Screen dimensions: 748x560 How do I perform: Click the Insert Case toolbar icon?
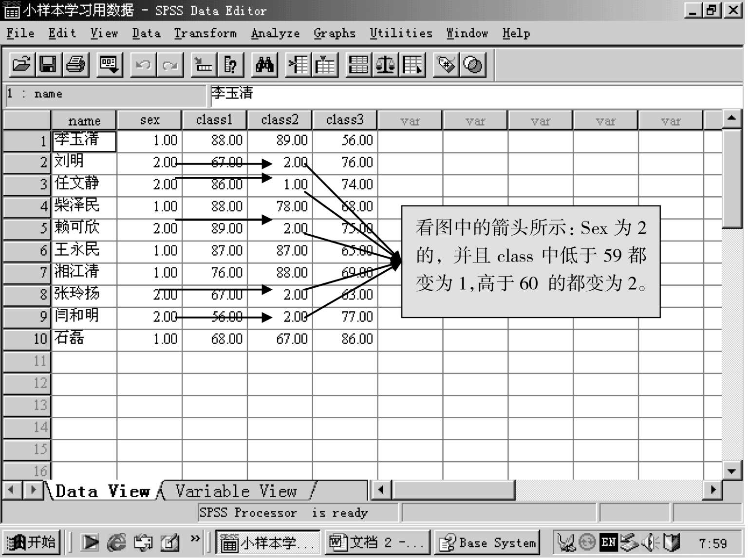coord(298,65)
